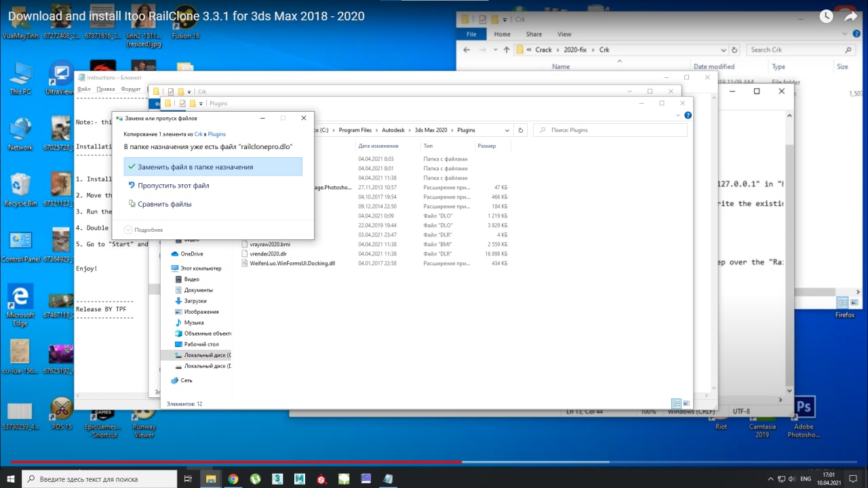Open Crk link in copy dialog
Image resolution: width=868 pixels, height=488 pixels.
pos(199,134)
